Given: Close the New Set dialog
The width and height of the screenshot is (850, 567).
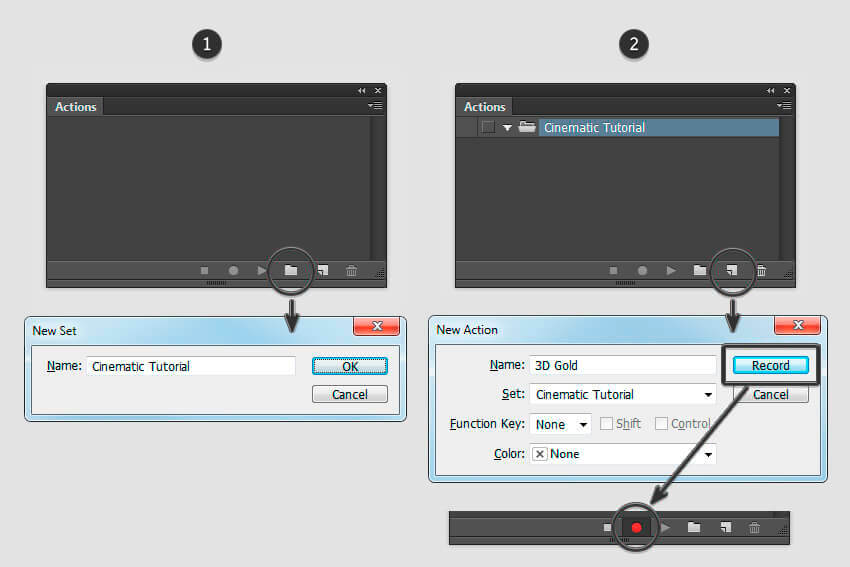Looking at the screenshot, I should [x=377, y=326].
